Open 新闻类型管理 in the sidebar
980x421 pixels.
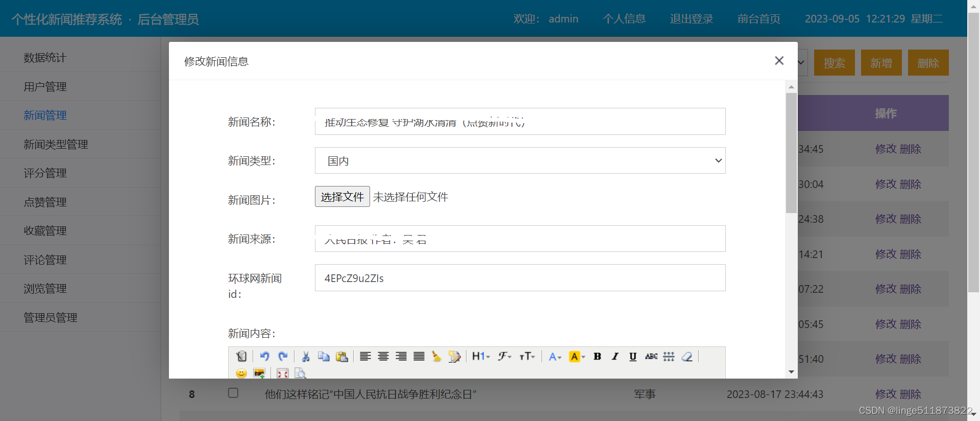point(56,145)
